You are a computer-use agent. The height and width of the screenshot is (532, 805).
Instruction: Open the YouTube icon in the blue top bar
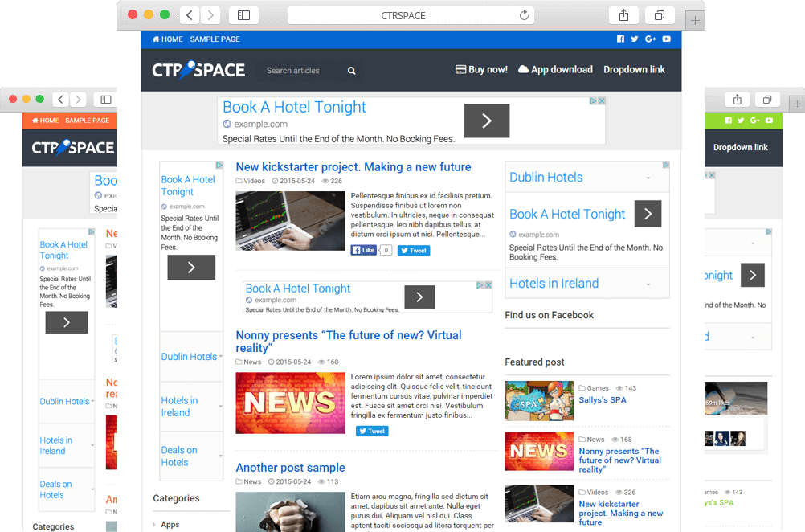(x=666, y=39)
